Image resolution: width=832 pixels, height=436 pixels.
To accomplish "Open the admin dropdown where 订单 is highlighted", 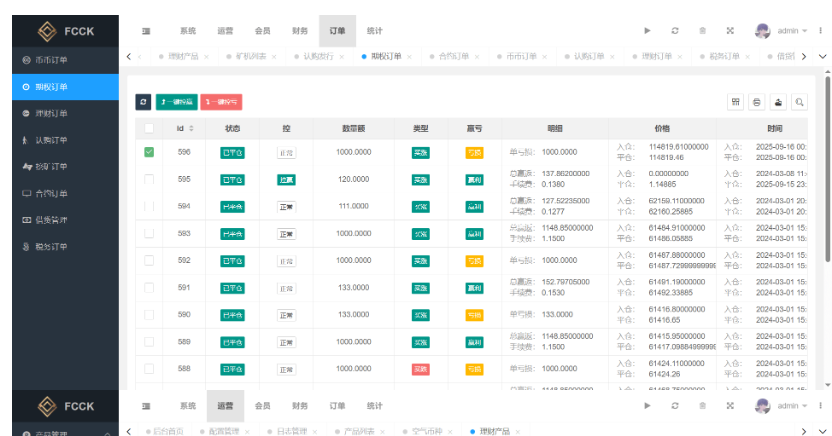I will pyautogui.click(x=793, y=31).
